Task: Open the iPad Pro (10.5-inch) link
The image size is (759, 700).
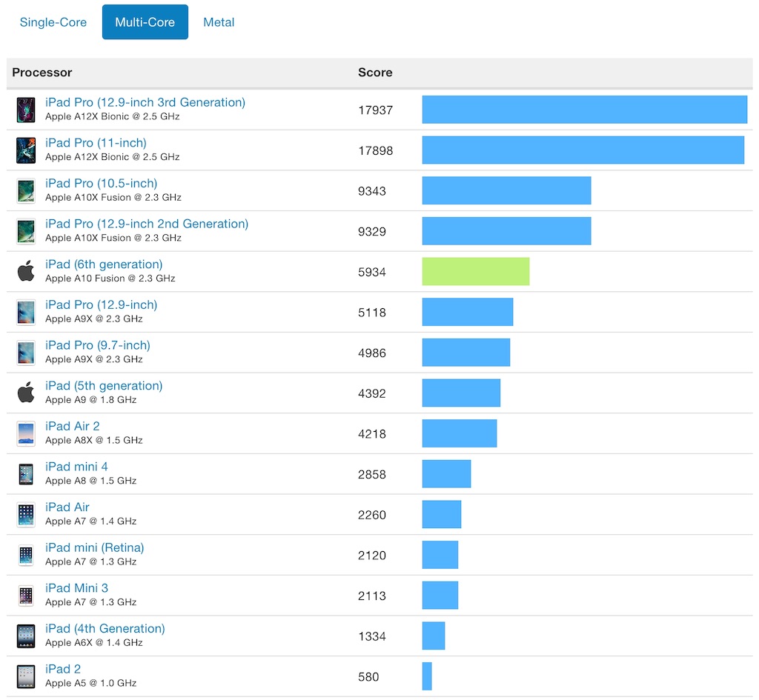Action: click(x=101, y=184)
